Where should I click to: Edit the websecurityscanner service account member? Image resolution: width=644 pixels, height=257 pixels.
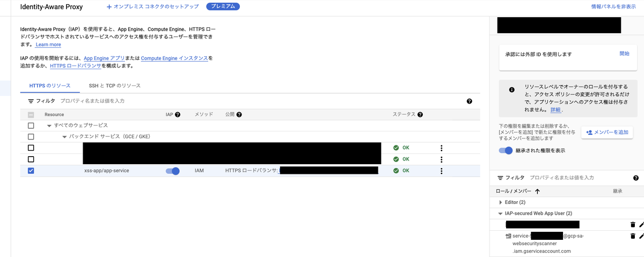(x=641, y=236)
